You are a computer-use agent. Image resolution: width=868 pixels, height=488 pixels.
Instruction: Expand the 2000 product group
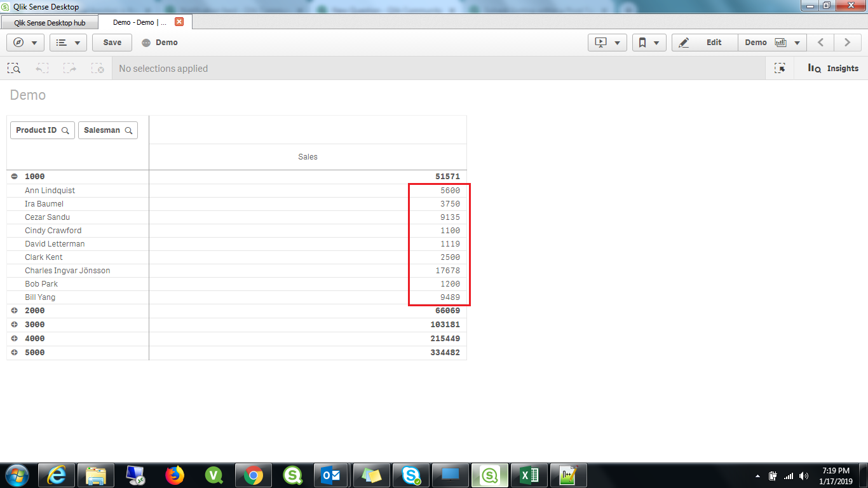pos(14,311)
